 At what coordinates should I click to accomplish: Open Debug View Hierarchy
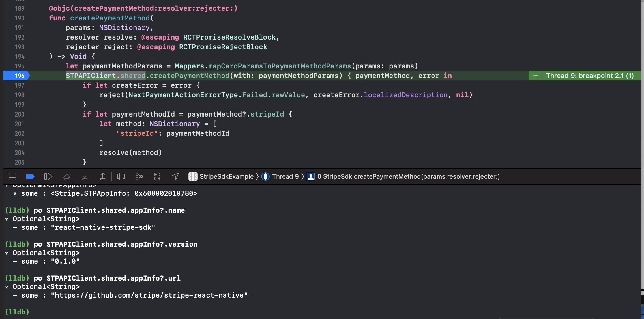(x=121, y=176)
